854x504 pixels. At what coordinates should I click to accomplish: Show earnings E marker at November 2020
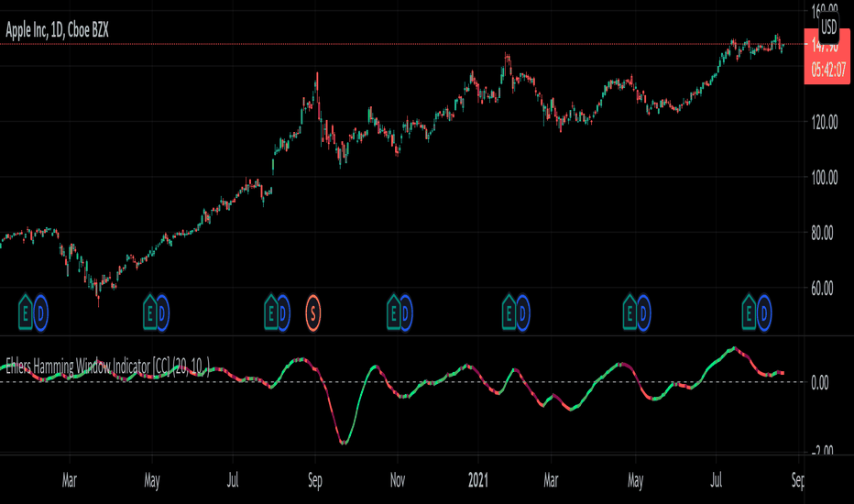point(394,312)
